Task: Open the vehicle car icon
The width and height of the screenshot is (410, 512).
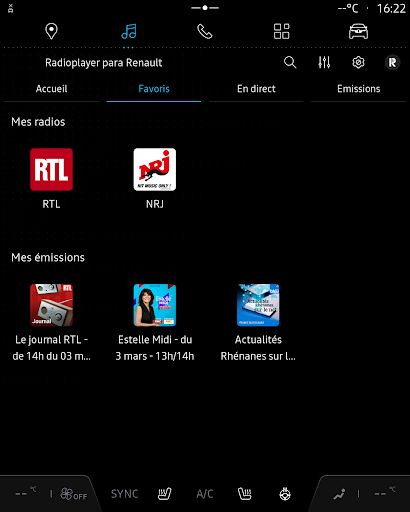Action: pos(358,32)
